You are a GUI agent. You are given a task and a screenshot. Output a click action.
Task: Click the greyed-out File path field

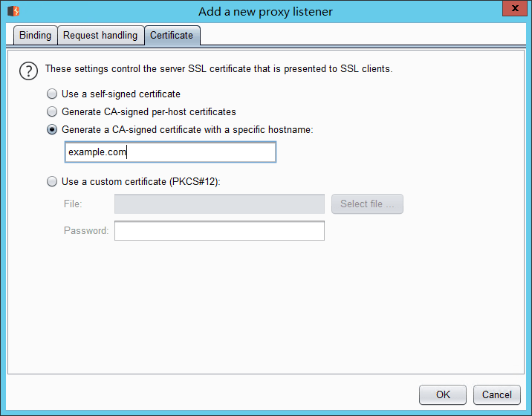tap(219, 204)
